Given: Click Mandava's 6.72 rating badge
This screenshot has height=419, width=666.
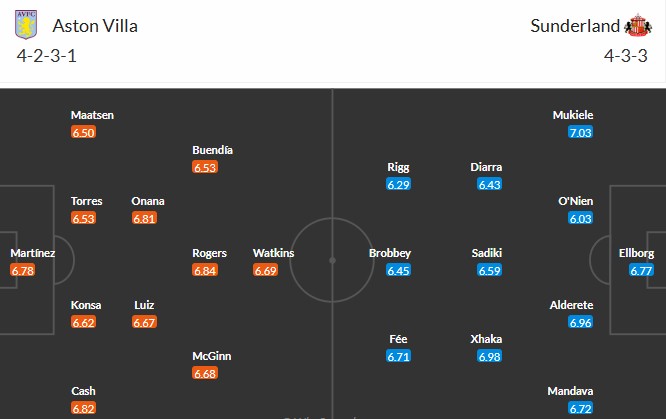Looking at the screenshot, I should (x=581, y=408).
